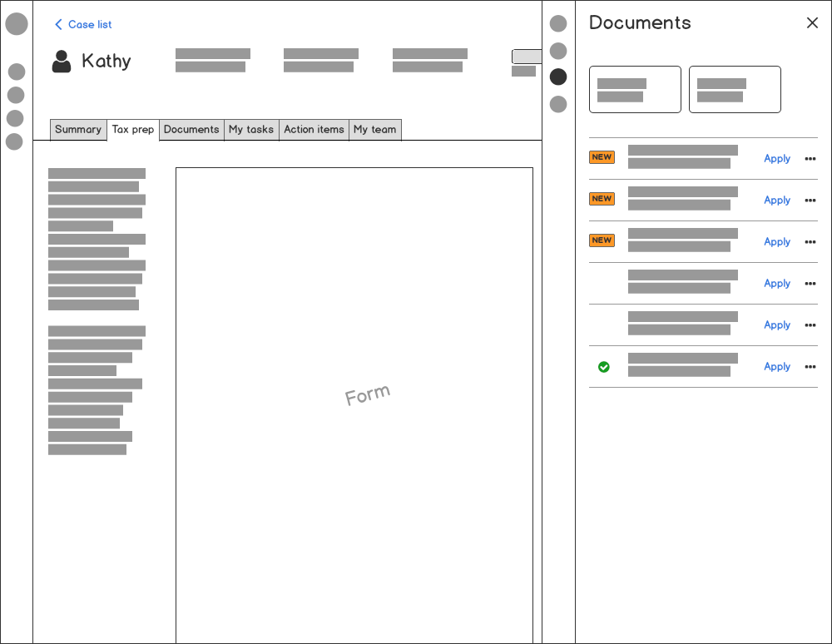The image size is (832, 644).
Task: Apply the third NEW document row
Action: (x=777, y=241)
